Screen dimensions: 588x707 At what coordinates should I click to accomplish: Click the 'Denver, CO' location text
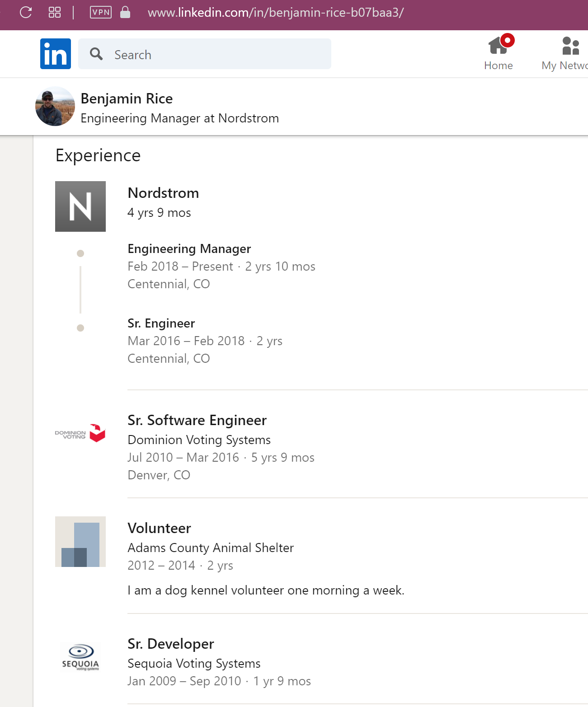coord(159,475)
